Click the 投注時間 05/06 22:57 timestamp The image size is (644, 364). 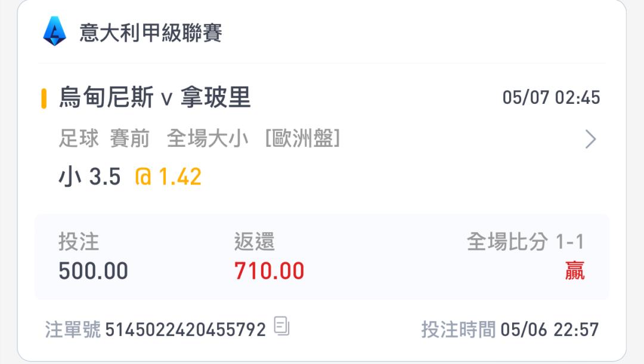[x=510, y=329]
